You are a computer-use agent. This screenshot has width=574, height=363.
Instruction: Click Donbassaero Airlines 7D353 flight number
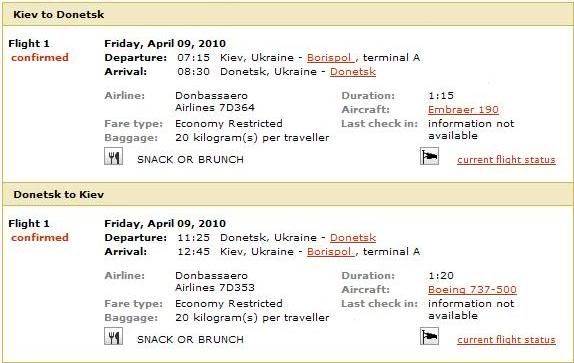coord(215,281)
